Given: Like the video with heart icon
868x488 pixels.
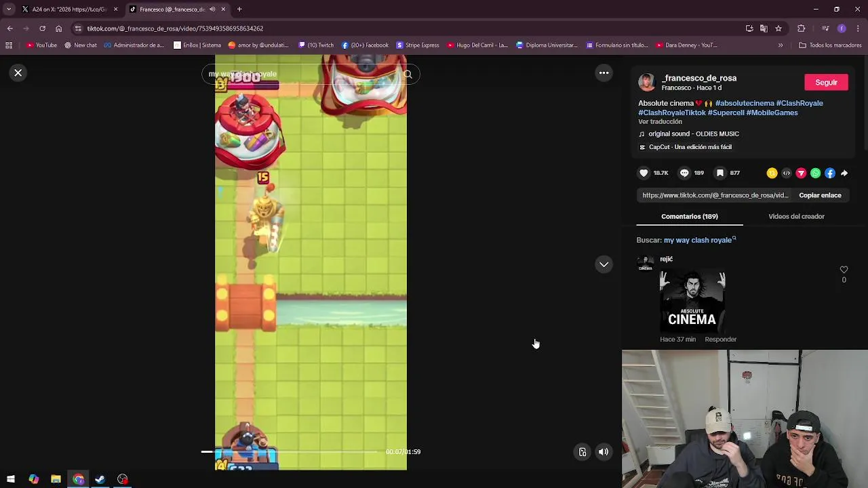Looking at the screenshot, I should (644, 173).
